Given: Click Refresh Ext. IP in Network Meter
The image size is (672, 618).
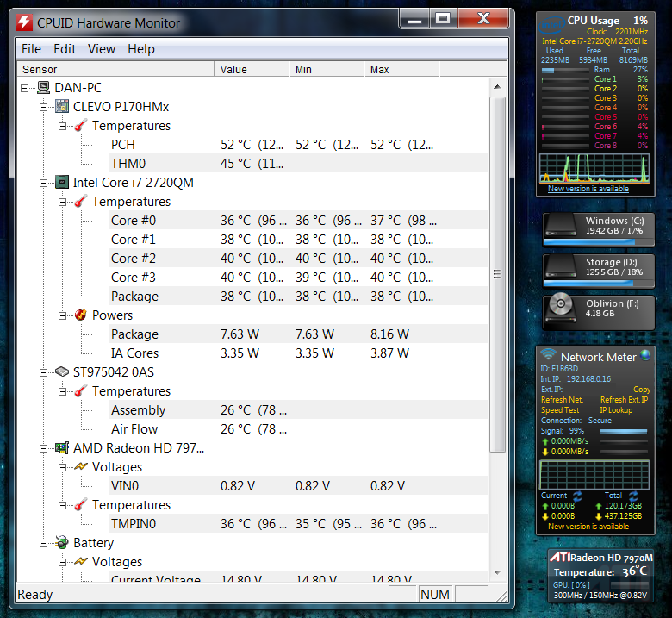Looking at the screenshot, I should (x=624, y=399).
